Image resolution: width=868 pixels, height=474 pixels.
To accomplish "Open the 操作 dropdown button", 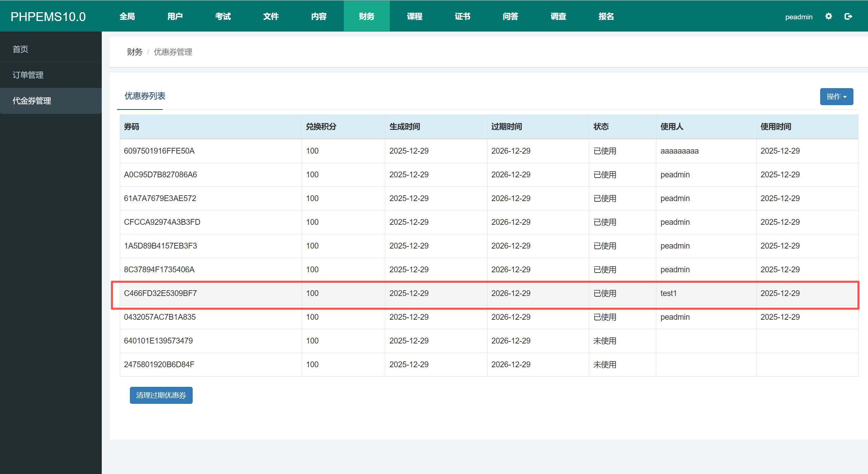I will [836, 97].
